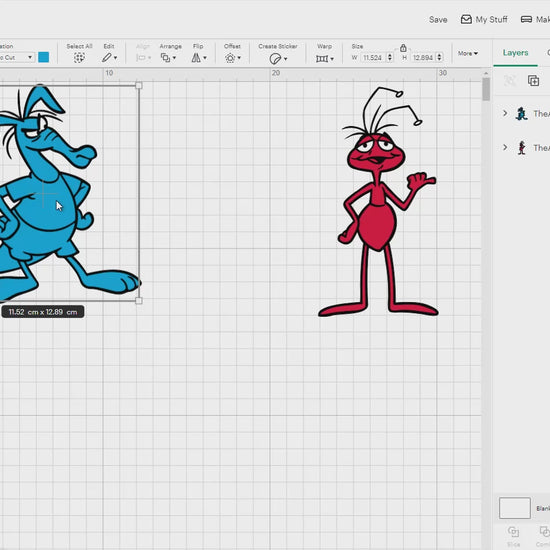Open the Warp dropdown arrow
550x550 pixels.
click(x=332, y=59)
